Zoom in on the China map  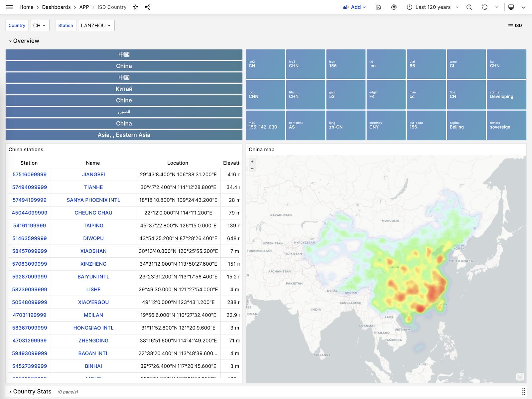pos(252,162)
